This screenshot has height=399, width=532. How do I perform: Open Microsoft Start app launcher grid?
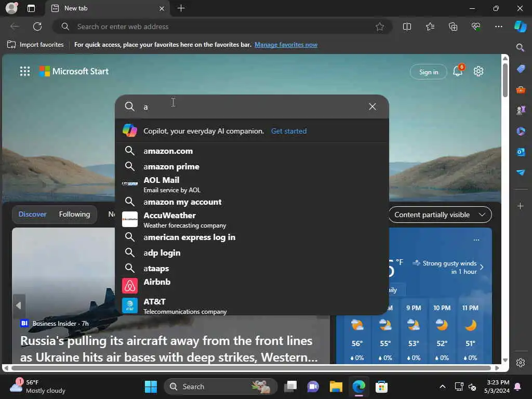(x=25, y=71)
